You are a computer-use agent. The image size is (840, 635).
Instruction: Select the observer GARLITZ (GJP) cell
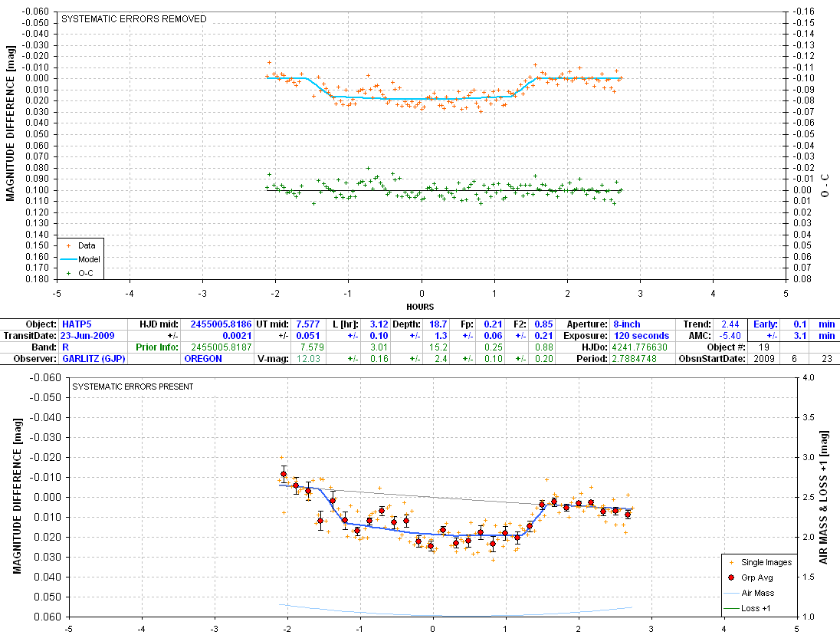tap(94, 358)
